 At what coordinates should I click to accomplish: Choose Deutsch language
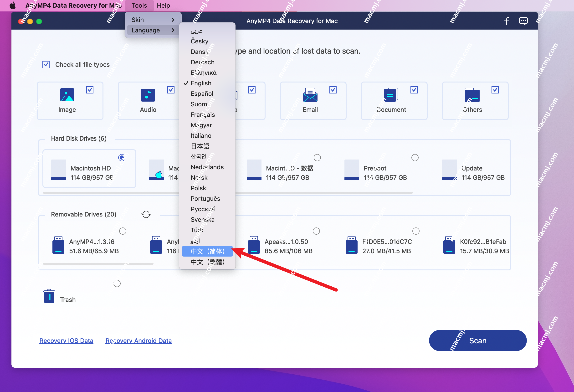(207, 62)
